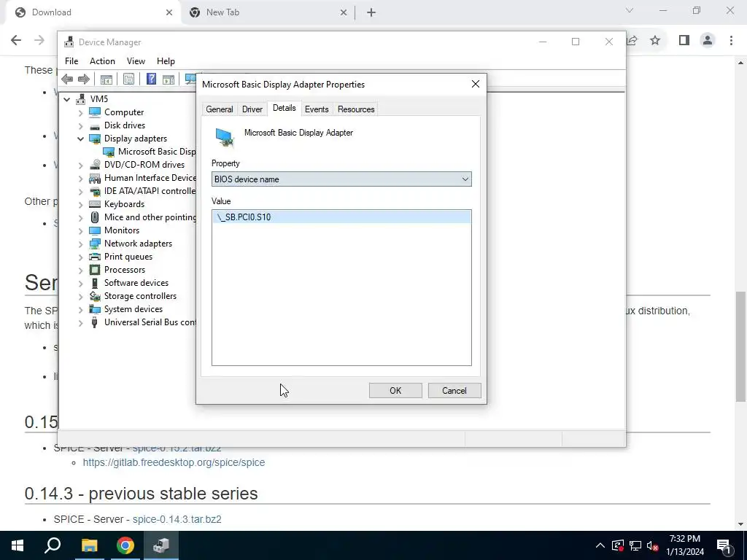Switch to the General tab
Image resolution: width=747 pixels, height=560 pixels.
pyautogui.click(x=220, y=109)
